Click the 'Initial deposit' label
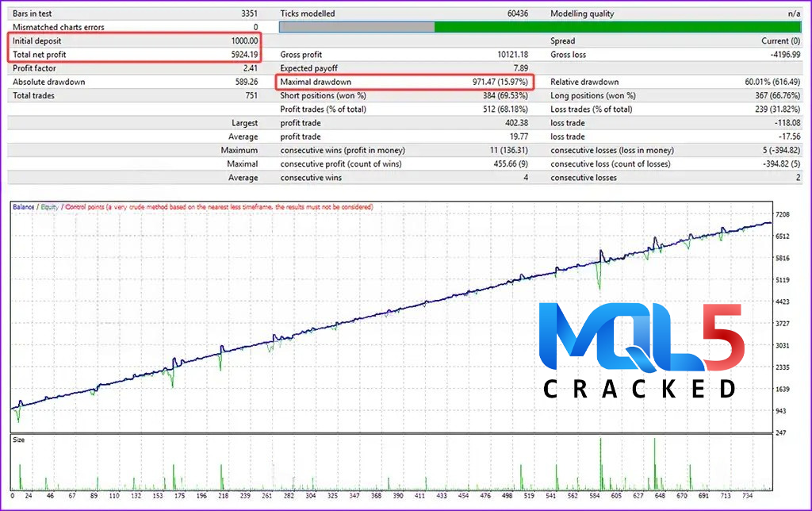Viewport: 812px width, 511px height. pyautogui.click(x=36, y=41)
